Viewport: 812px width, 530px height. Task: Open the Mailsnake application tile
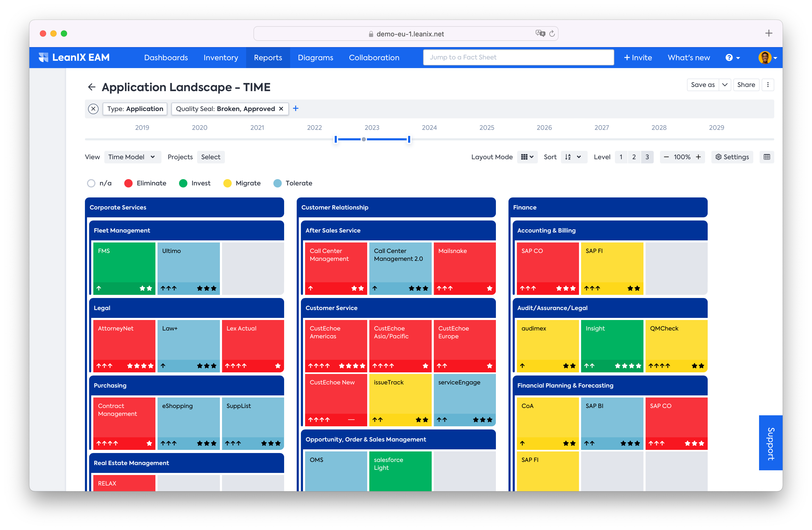pyautogui.click(x=464, y=268)
